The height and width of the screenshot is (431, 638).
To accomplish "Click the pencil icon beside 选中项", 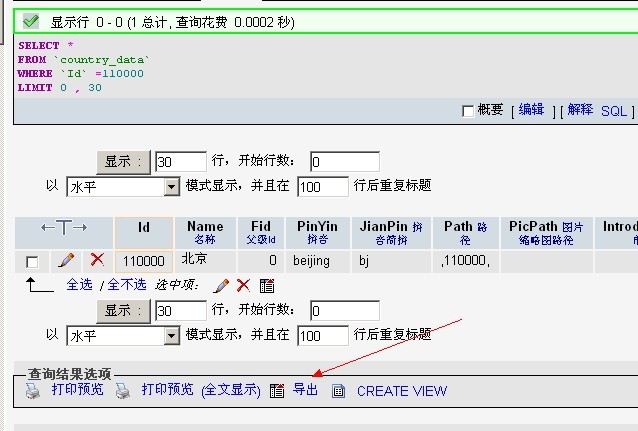I will coord(221,285).
